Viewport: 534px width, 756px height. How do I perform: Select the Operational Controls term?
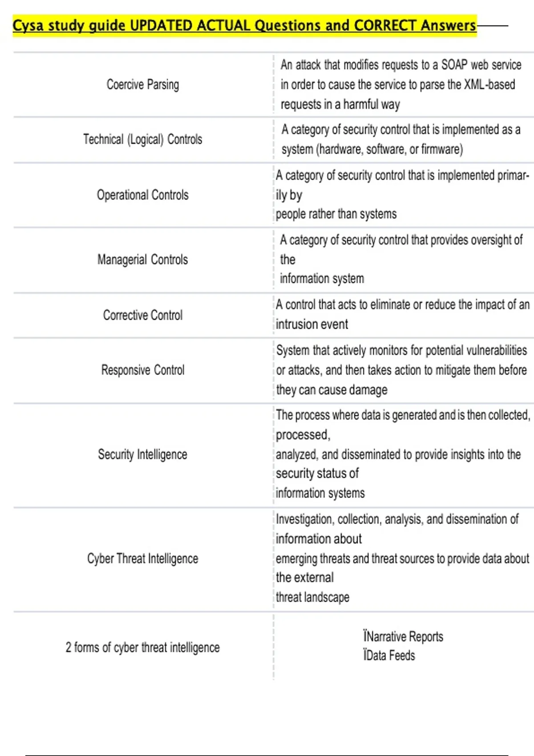pyautogui.click(x=142, y=195)
